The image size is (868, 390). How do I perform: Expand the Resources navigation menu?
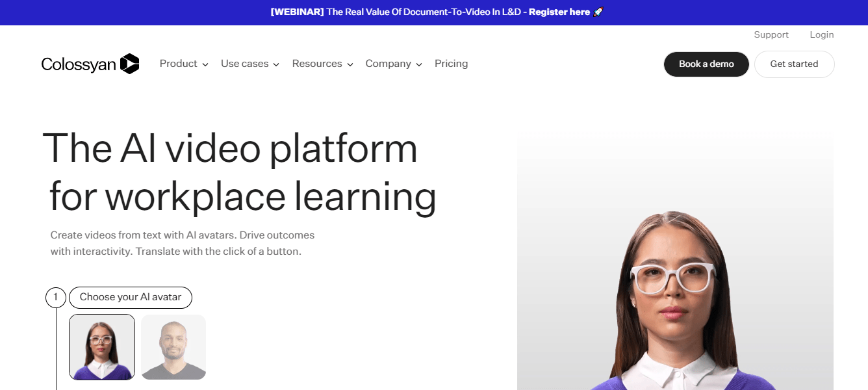pyautogui.click(x=322, y=64)
